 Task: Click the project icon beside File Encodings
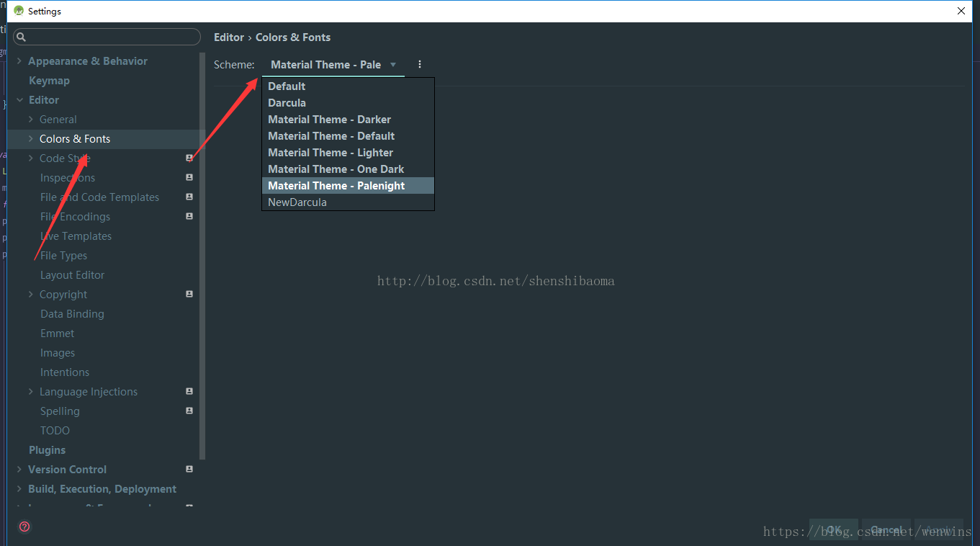tap(189, 216)
